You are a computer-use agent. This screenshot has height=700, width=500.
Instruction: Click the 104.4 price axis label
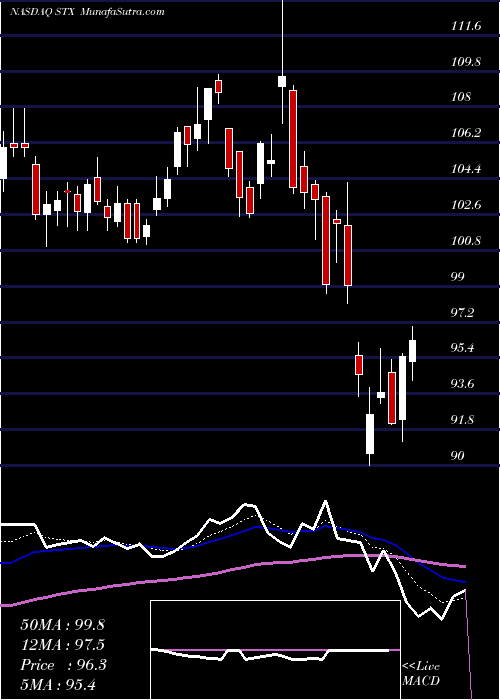click(x=466, y=169)
